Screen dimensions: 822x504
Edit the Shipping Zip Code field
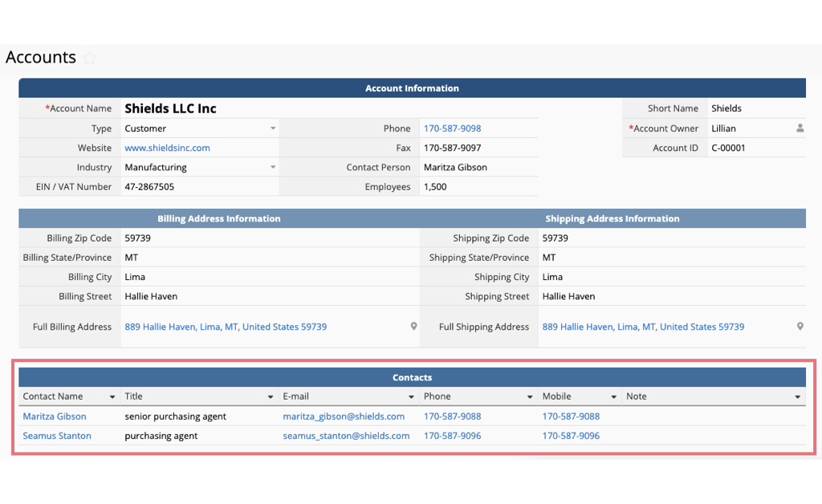click(672, 238)
